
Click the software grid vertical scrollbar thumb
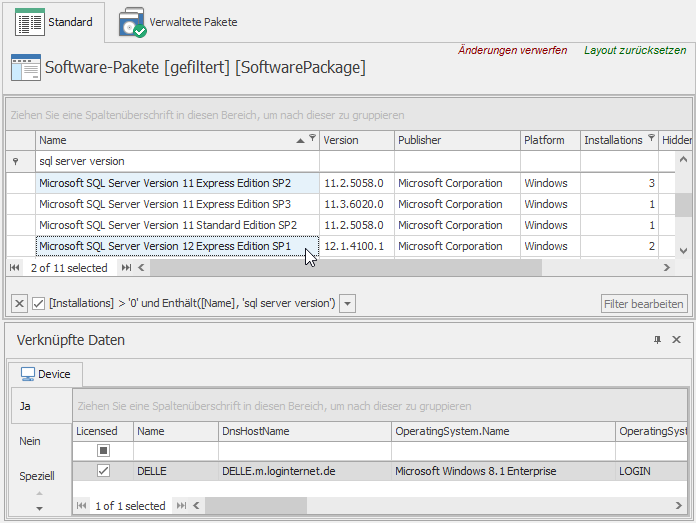(683, 205)
